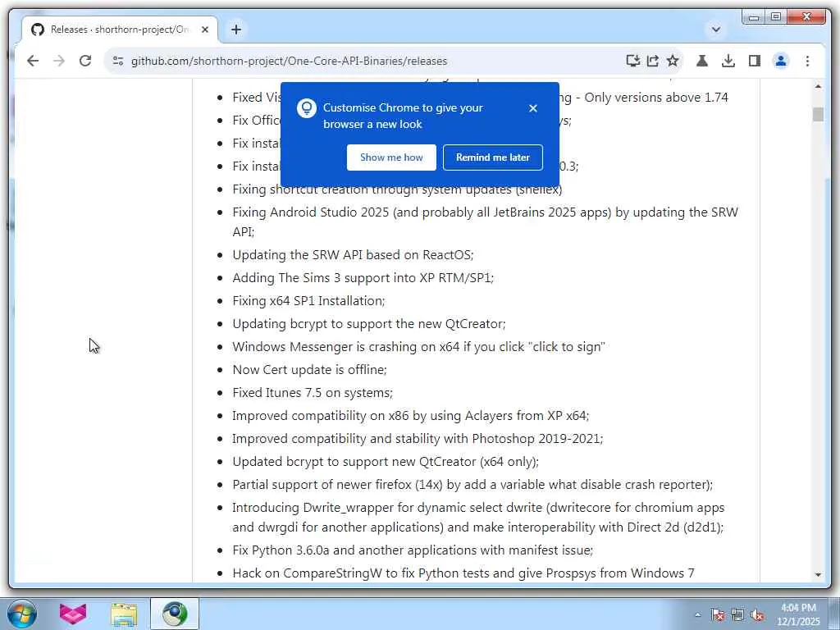Open Chrome downloads tray

728,61
